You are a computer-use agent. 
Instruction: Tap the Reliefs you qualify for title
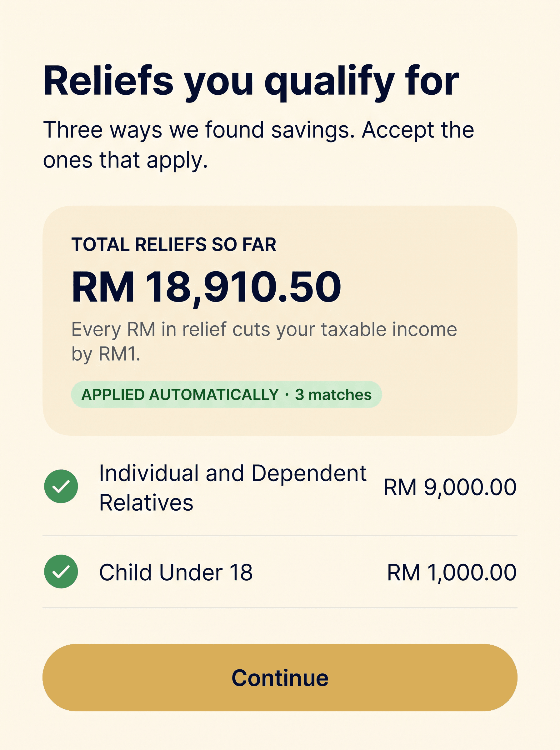point(251,82)
